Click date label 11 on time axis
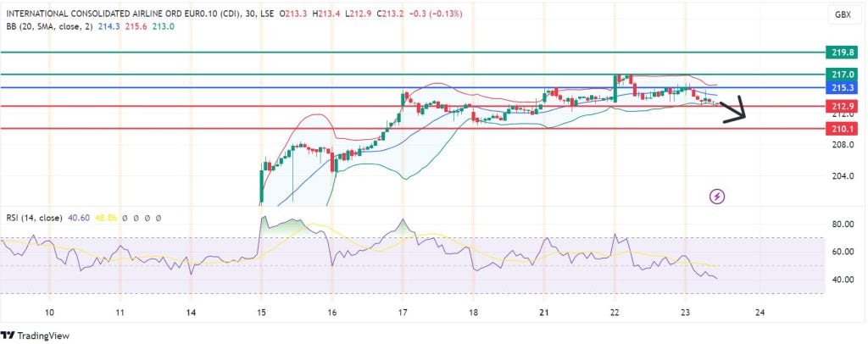The image size is (868, 344). pyautogui.click(x=120, y=313)
